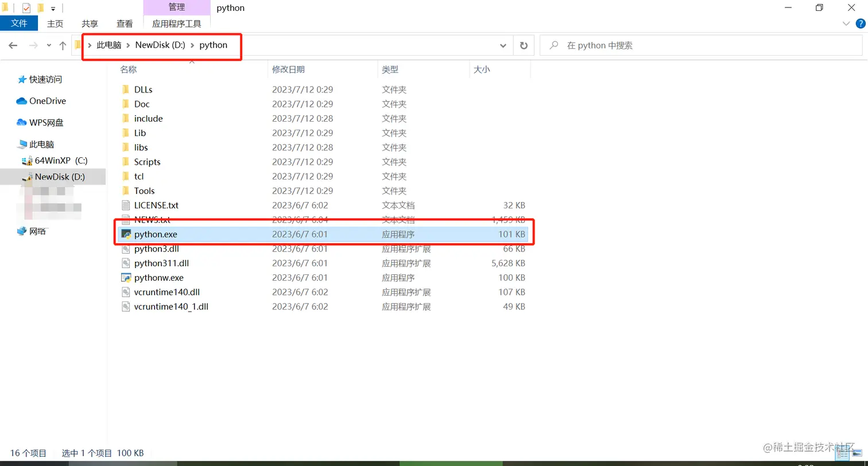Viewport: 868px width, 466px height.
Task: Go back with the Back arrow
Action: (13, 45)
